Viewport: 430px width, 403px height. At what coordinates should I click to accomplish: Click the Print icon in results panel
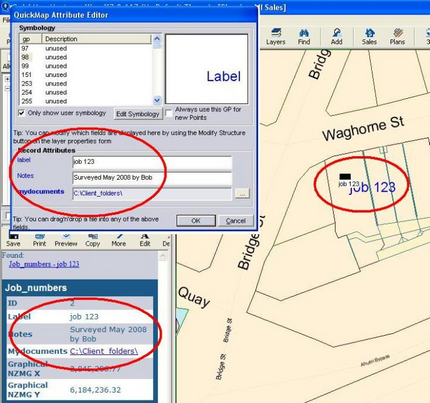tap(39, 241)
